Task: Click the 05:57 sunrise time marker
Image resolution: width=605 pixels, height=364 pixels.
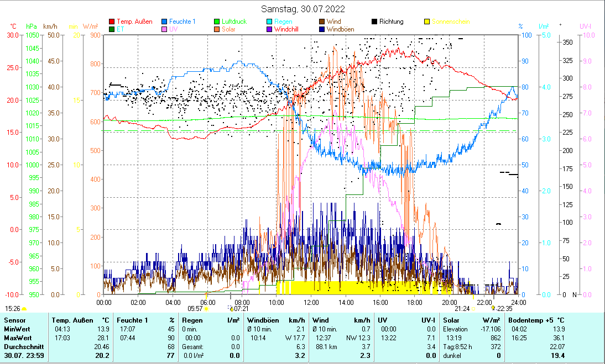Action: (x=195, y=309)
